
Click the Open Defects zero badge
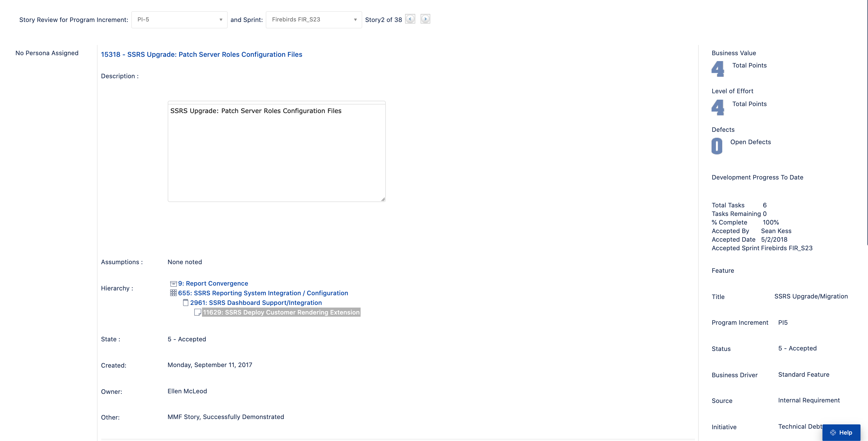(717, 146)
